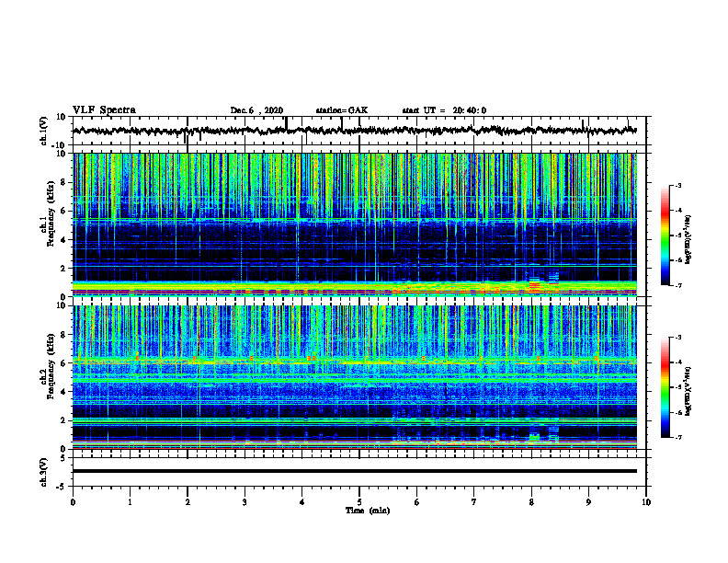
Task: Click the time axis tick label "3"
Action: [245, 502]
